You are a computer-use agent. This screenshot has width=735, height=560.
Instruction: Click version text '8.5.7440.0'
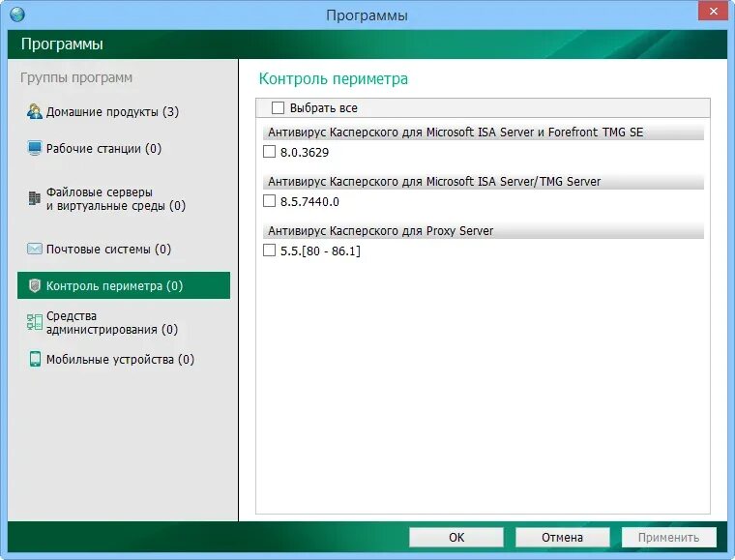309,201
